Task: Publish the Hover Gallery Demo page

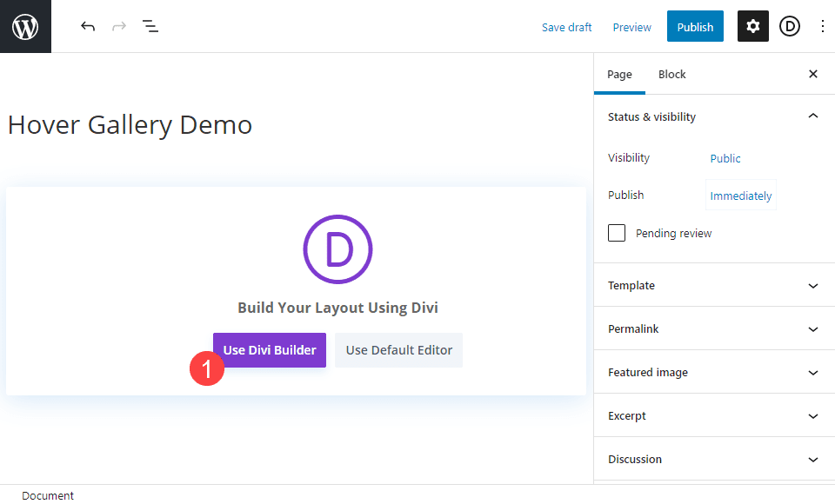Action: click(x=695, y=26)
